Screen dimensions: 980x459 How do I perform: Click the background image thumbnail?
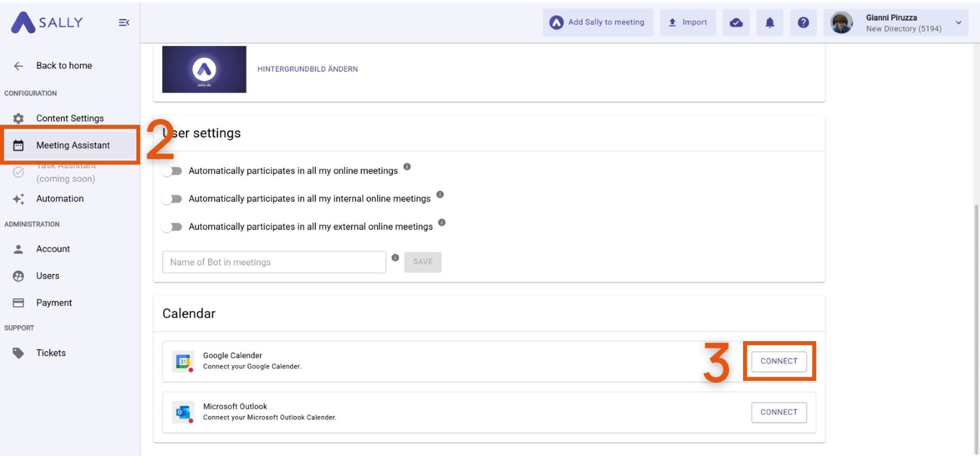coord(204,69)
